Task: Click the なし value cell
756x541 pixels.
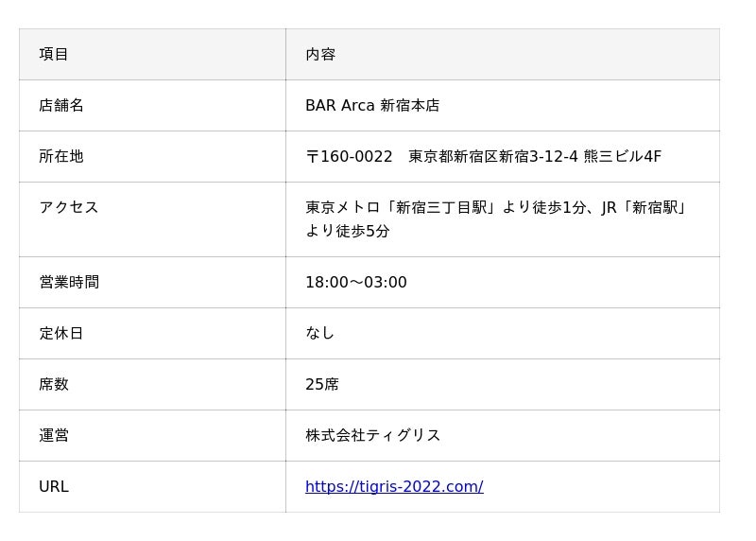Action: point(503,334)
